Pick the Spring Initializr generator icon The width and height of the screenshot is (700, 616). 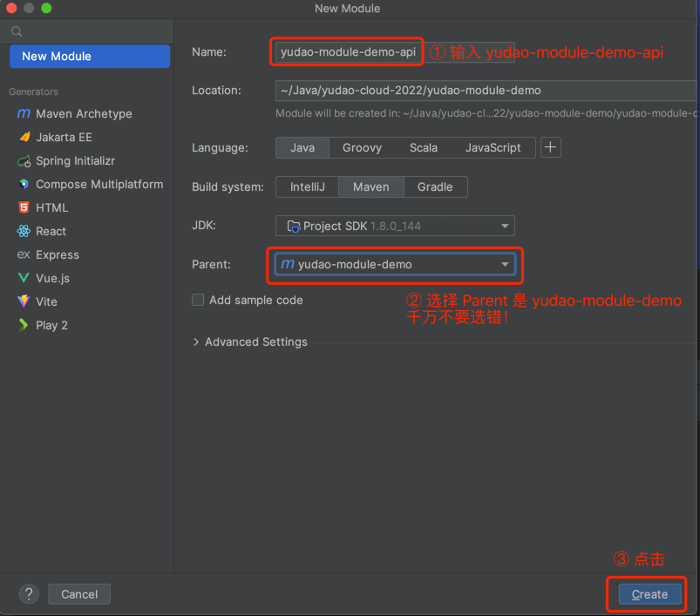[x=23, y=161]
